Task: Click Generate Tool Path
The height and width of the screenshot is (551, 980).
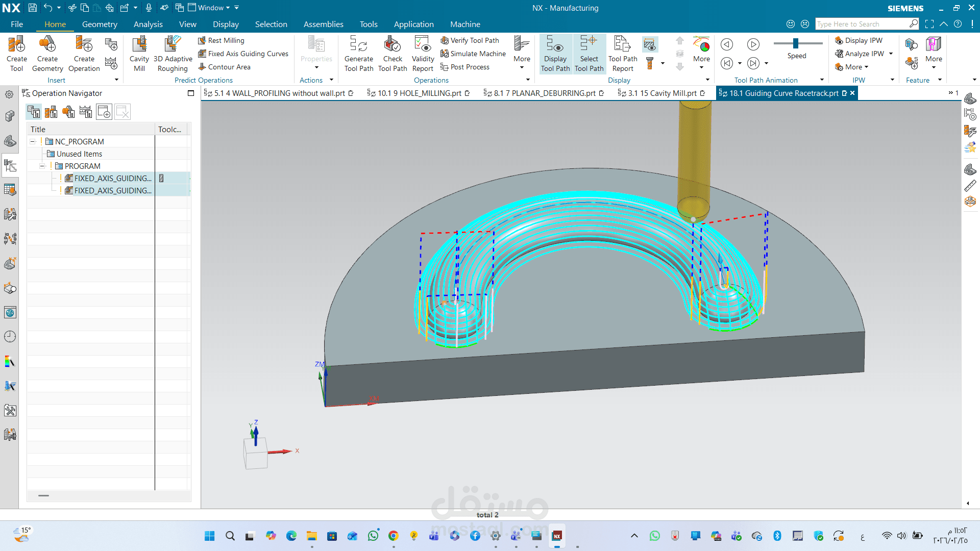Action: pos(358,53)
